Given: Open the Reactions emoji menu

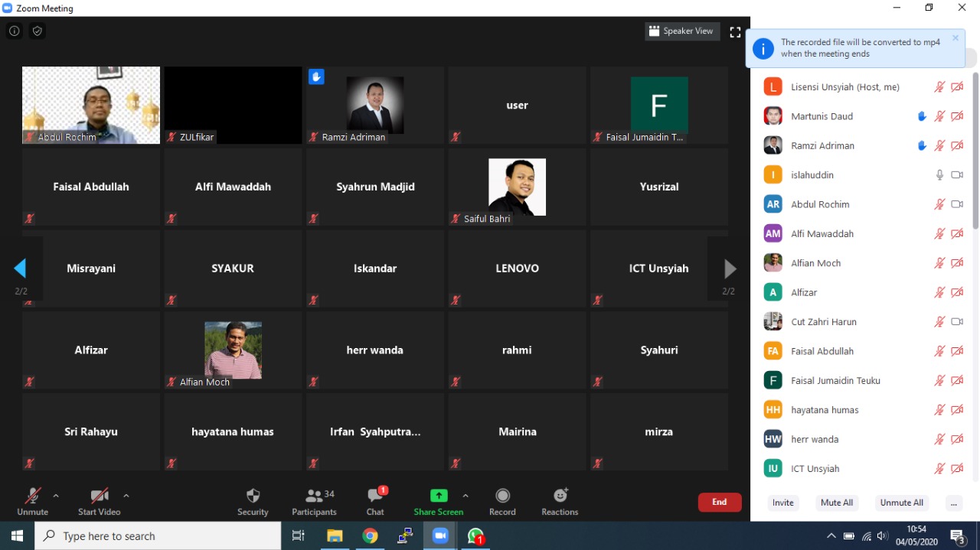Looking at the screenshot, I should pos(560,496).
